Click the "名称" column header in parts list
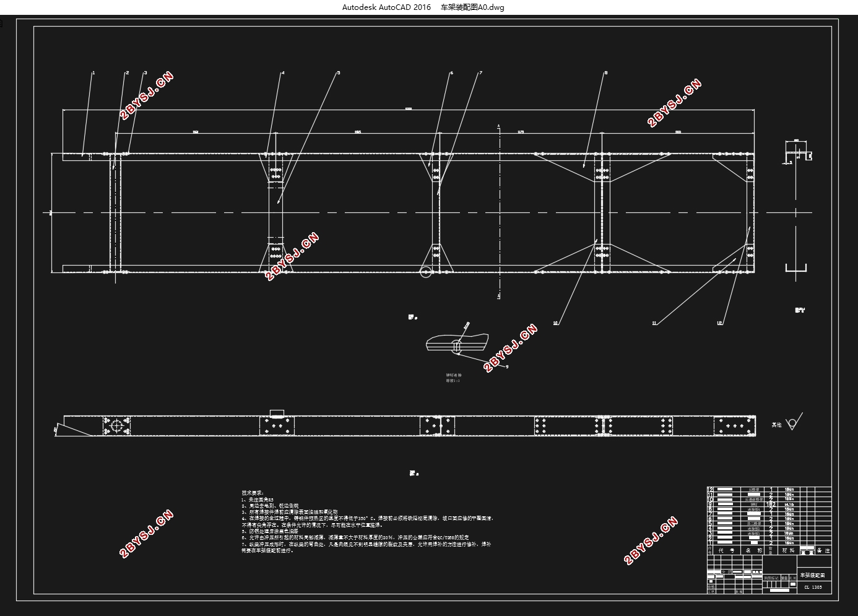858x616 pixels. [753, 550]
